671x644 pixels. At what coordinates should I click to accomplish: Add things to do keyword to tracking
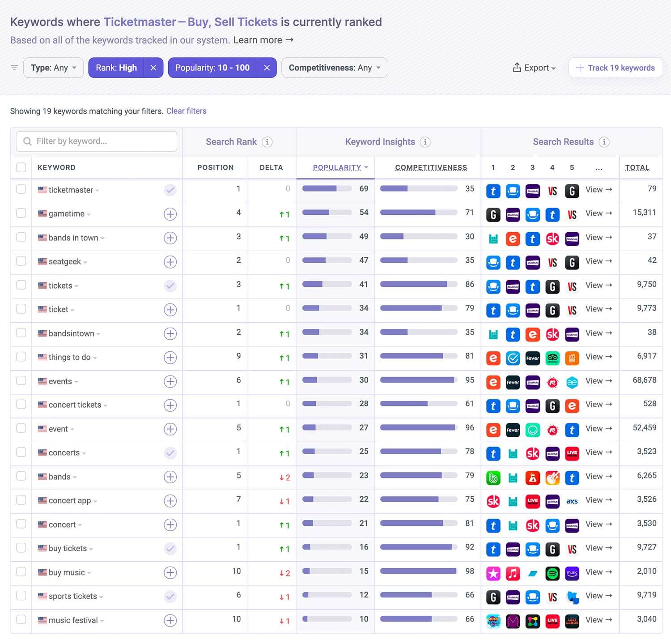[170, 358]
